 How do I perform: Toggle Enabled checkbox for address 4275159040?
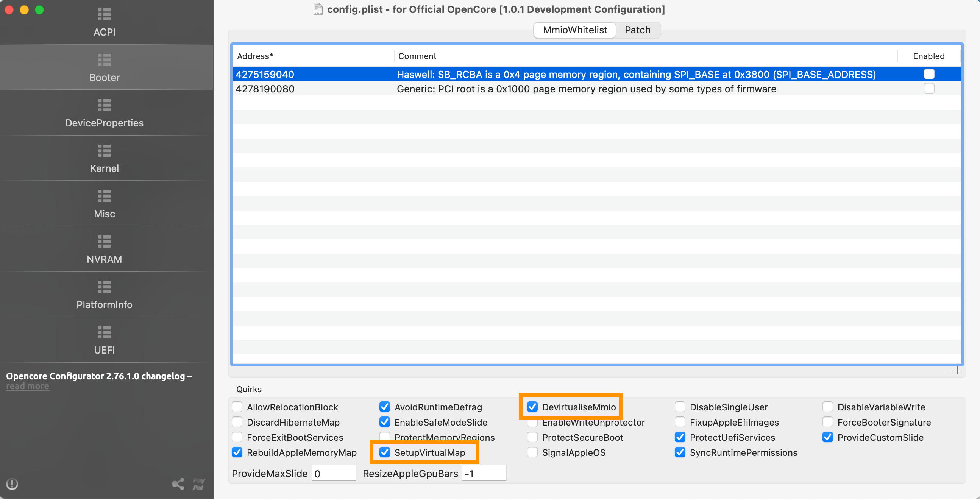pyautogui.click(x=929, y=74)
